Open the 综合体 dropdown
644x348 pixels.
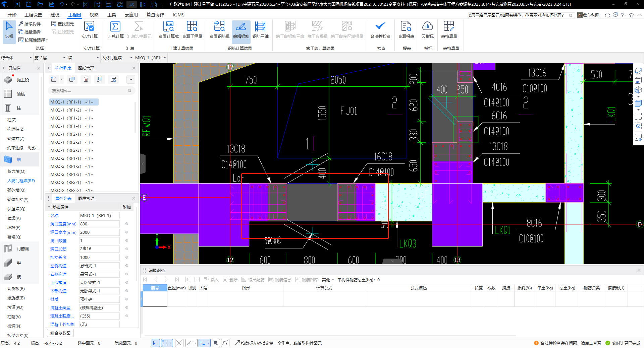click(x=16, y=58)
